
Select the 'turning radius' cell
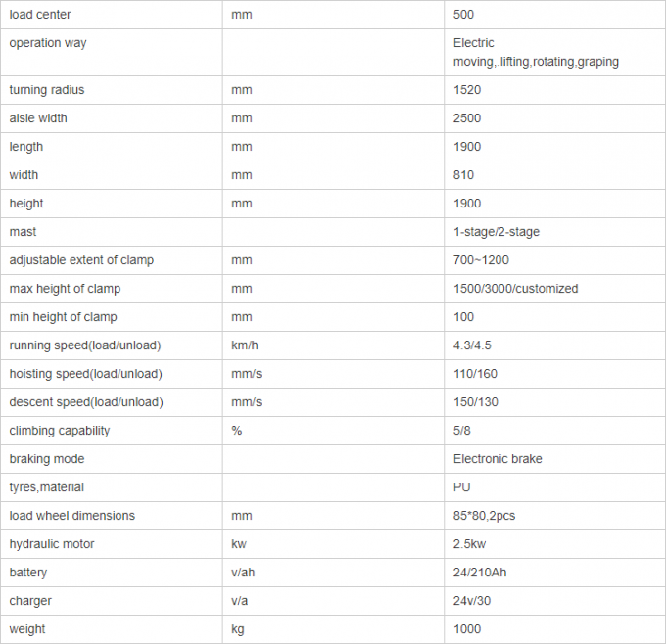pos(47,90)
